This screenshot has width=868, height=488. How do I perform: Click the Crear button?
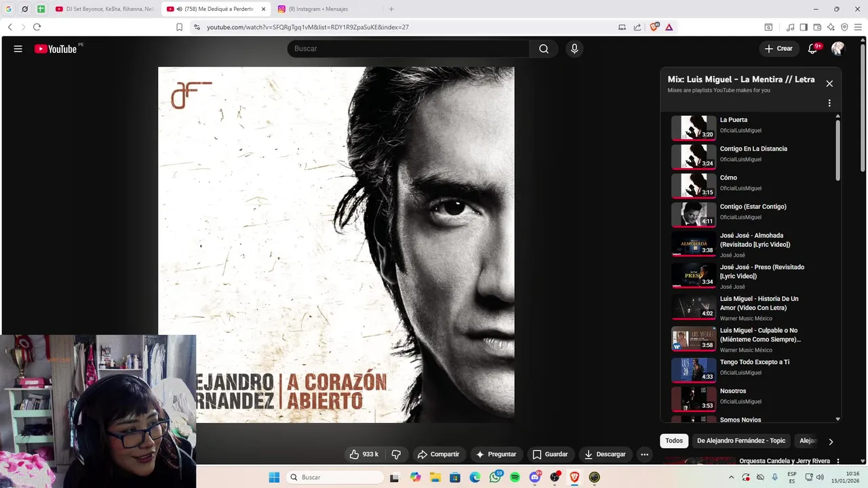(778, 49)
